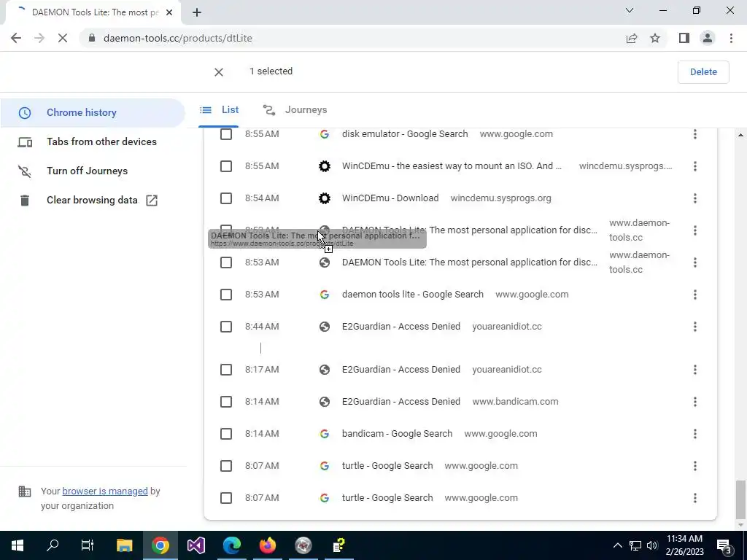Open daemon tools lite - Google Search link
Viewport: 747px width, 560px height.
pyautogui.click(x=413, y=295)
